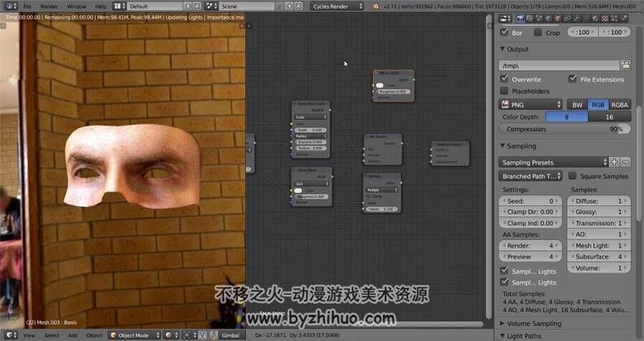The width and height of the screenshot is (644, 341).
Task: Open the Material properties tab icon
Action: click(596, 19)
